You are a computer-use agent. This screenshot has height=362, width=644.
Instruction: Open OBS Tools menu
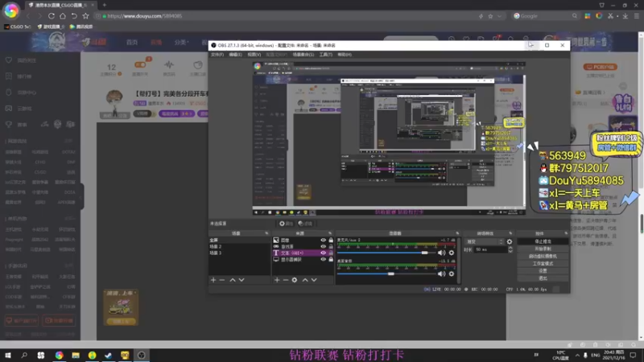326,55
